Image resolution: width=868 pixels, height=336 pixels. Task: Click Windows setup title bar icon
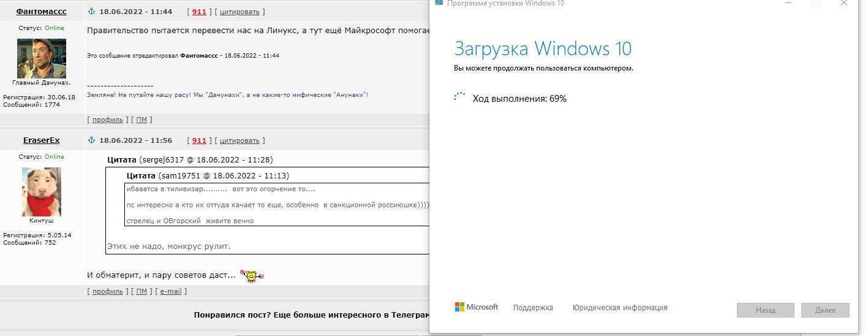(x=439, y=3)
